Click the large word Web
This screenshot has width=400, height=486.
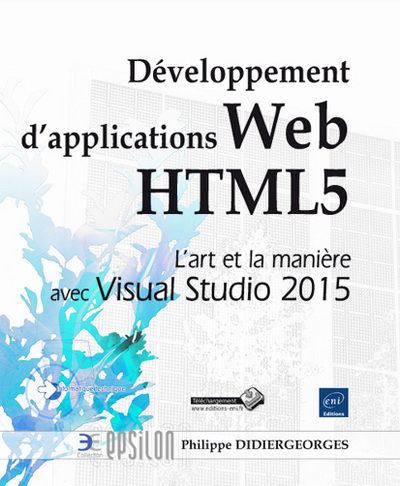pos(288,127)
